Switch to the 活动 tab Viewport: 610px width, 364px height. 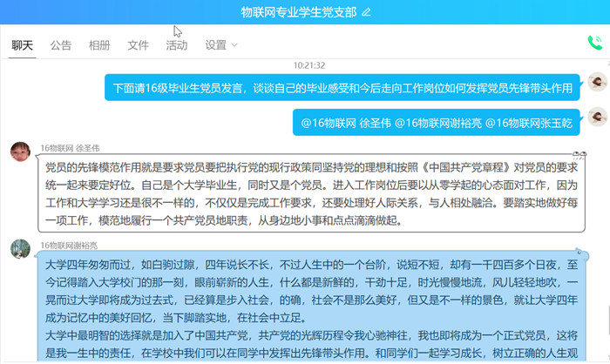pos(176,45)
